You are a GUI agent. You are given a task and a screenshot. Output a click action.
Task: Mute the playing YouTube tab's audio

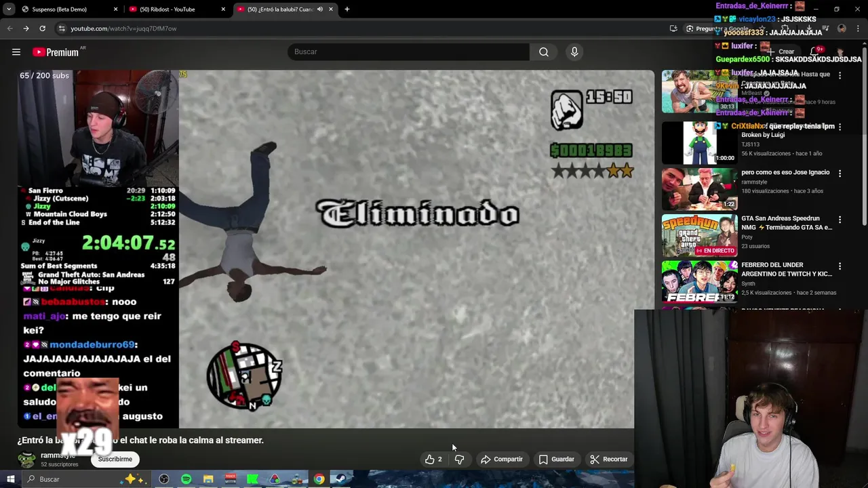point(320,9)
